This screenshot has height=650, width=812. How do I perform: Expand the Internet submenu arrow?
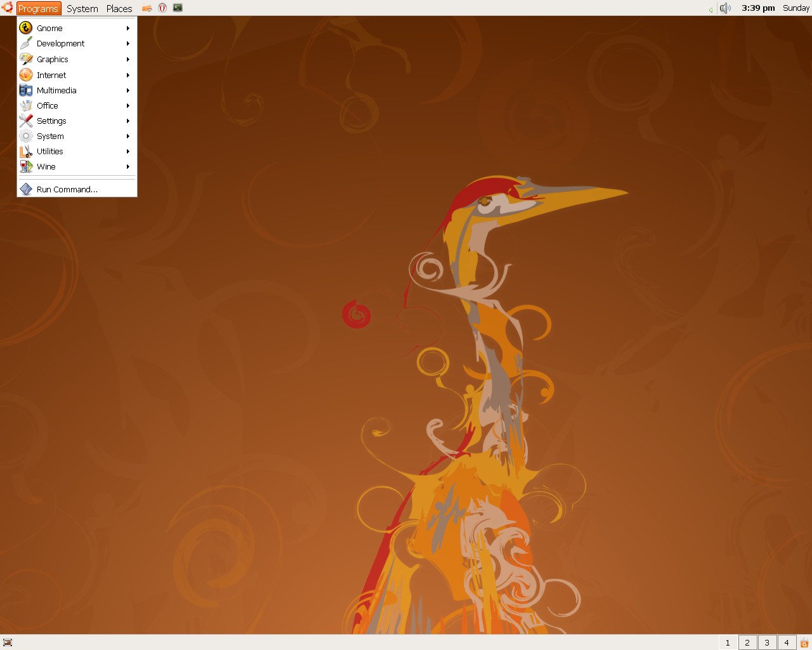(128, 75)
